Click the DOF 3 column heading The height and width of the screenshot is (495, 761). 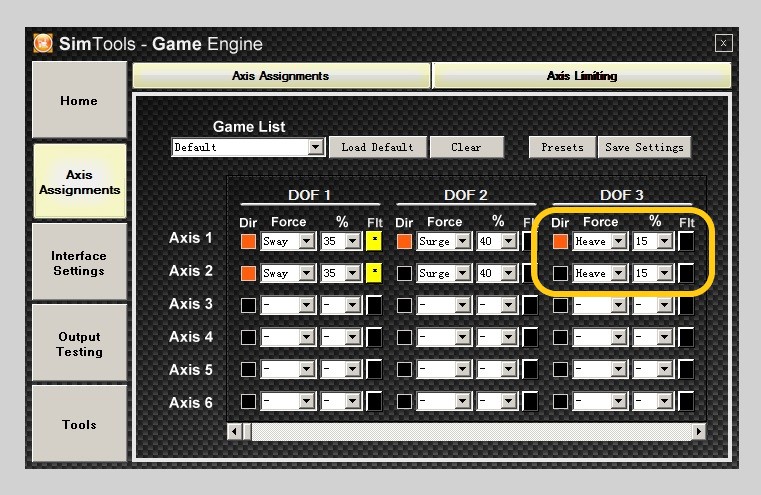click(622, 195)
